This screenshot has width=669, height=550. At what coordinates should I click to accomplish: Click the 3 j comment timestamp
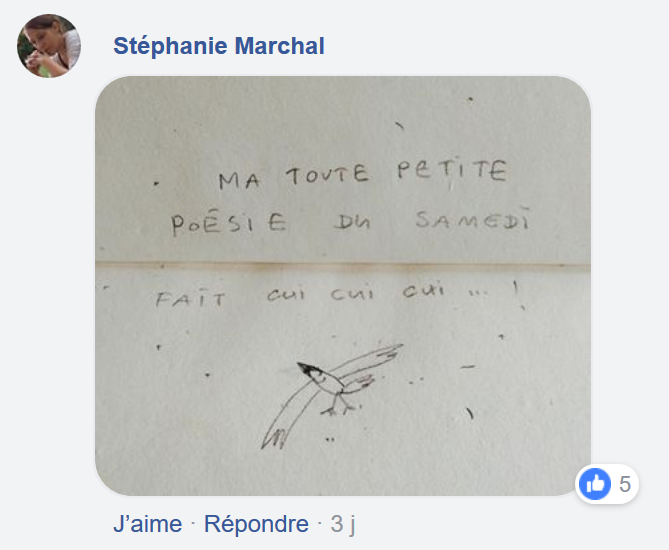[343, 524]
